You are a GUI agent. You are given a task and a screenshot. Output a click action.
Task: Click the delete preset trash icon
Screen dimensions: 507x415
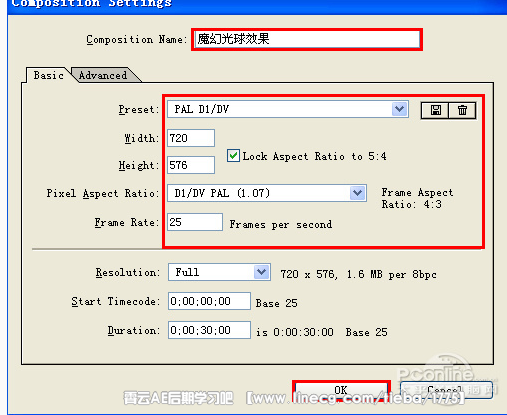pos(462,110)
